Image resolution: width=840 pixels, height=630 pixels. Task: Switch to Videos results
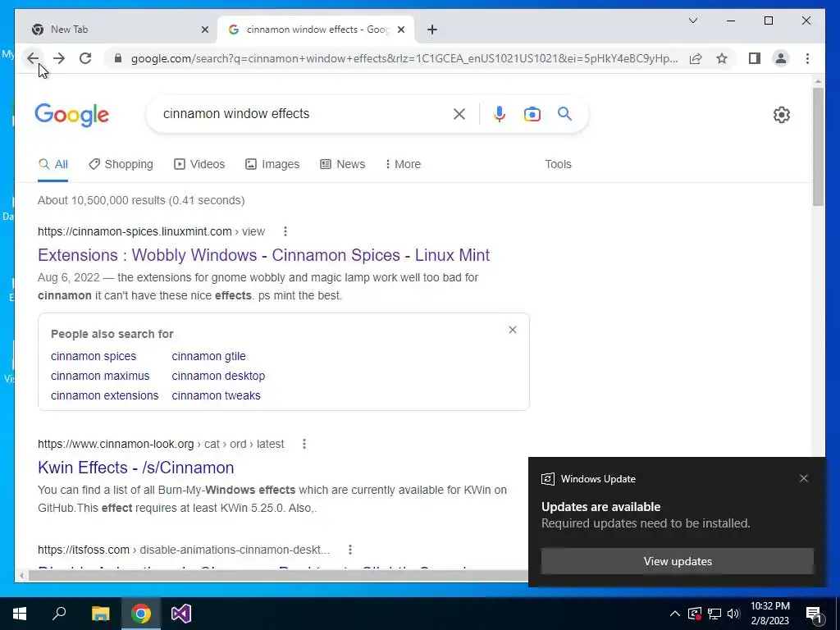click(199, 164)
